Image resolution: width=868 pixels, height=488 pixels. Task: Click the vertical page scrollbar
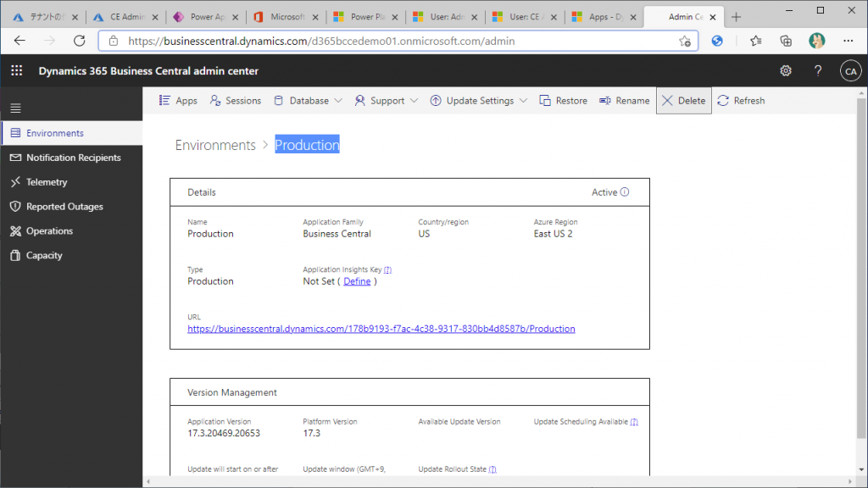coord(861,269)
